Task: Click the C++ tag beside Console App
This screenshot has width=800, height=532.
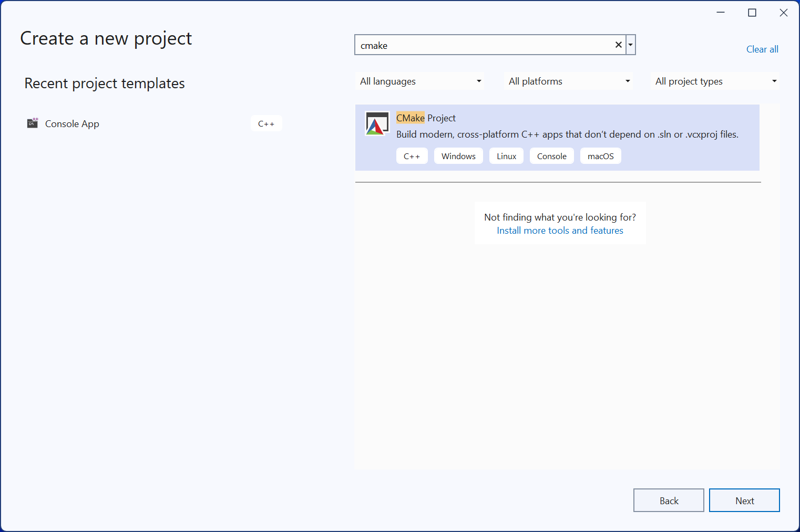Action: coord(266,124)
